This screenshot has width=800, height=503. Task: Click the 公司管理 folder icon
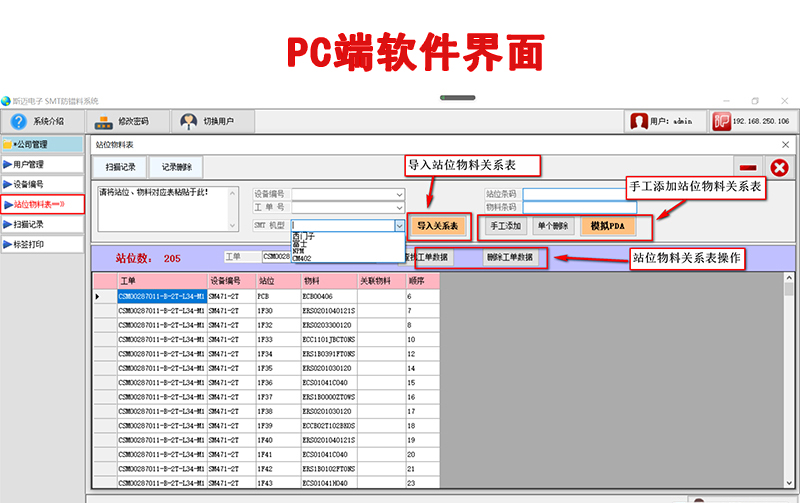click(x=8, y=144)
